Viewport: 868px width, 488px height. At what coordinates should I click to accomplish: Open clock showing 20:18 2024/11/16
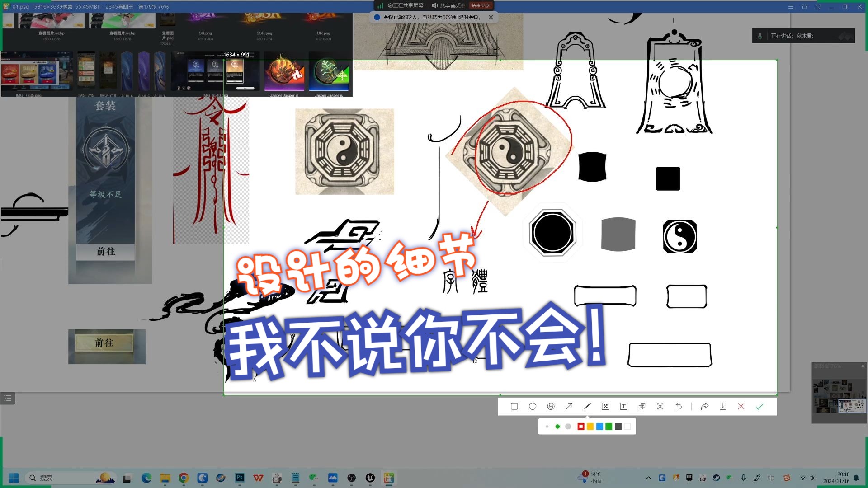coord(836,478)
